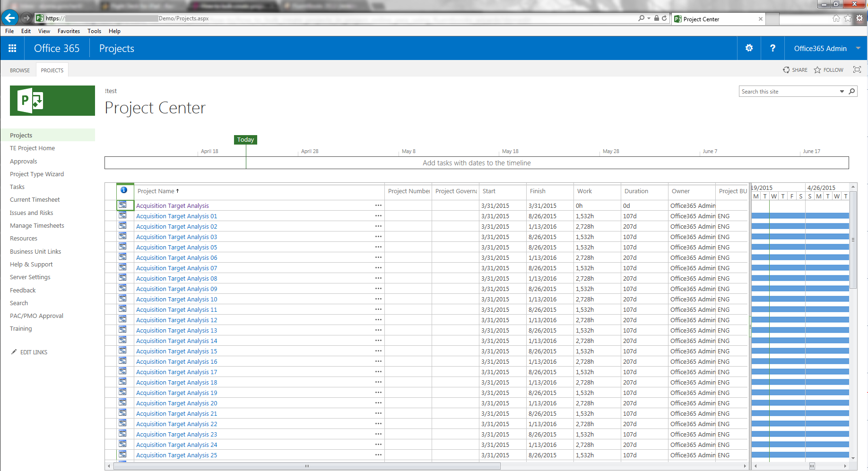This screenshot has height=471, width=868.
Task: Select Finish date 1/13/2016 for Analysis 08
Action: (x=542, y=279)
